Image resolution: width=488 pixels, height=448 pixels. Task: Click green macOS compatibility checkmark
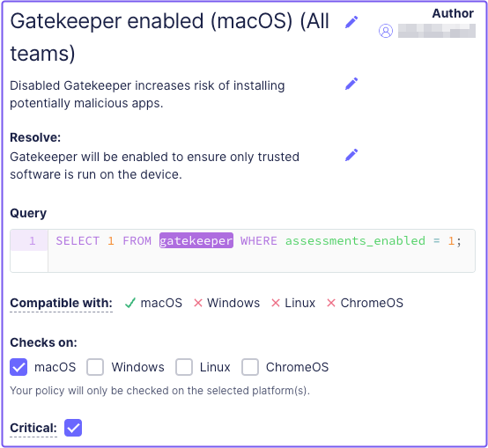(129, 303)
